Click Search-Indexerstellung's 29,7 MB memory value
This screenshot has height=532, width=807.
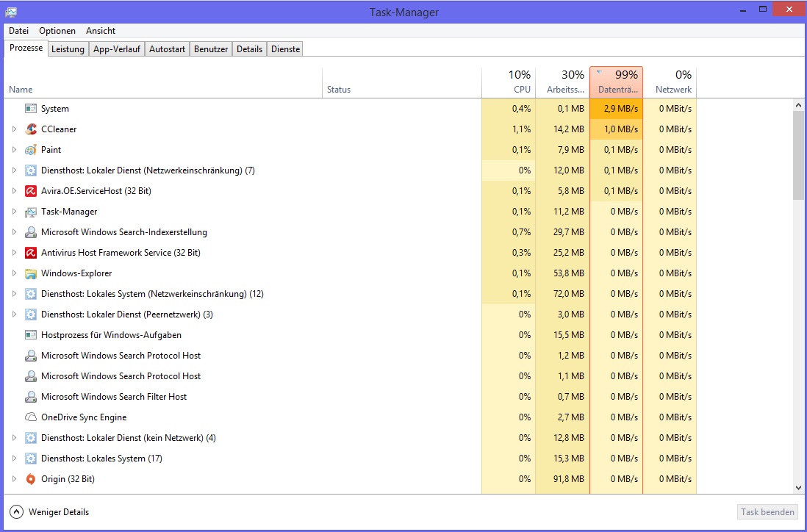(x=569, y=232)
